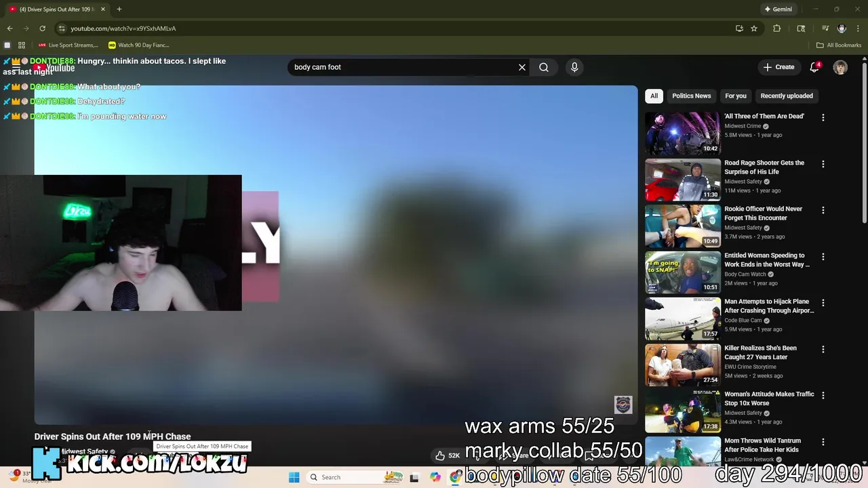The image size is (868, 488).
Task: Open more options for Mom Throws Tantrum video
Action: click(x=823, y=442)
